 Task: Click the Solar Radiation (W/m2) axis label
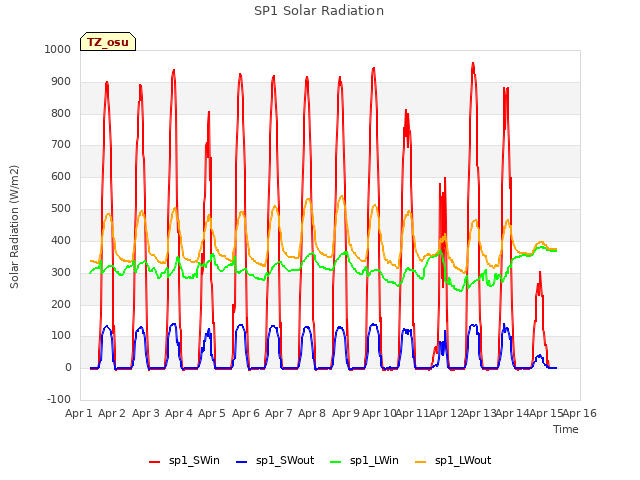[x=14, y=227]
